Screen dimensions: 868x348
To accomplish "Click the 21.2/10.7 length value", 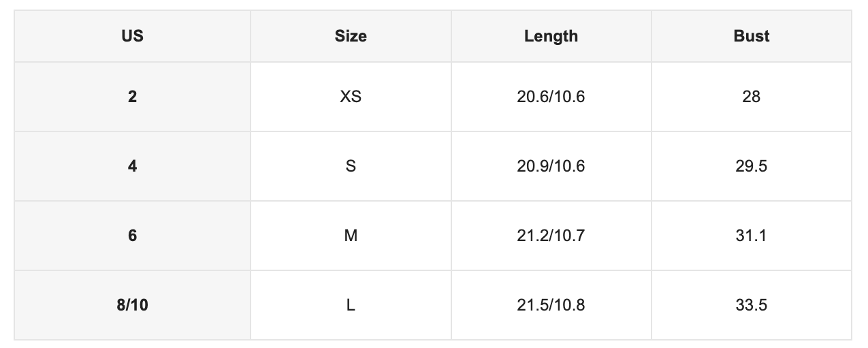I will click(551, 236).
